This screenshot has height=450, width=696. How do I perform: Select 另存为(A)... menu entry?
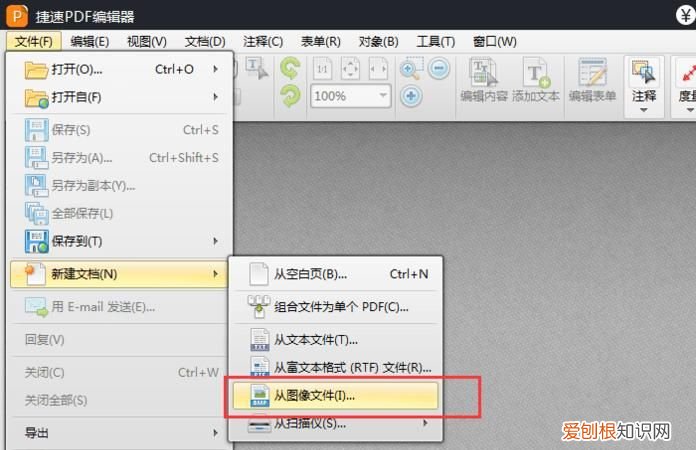pyautogui.click(x=119, y=158)
